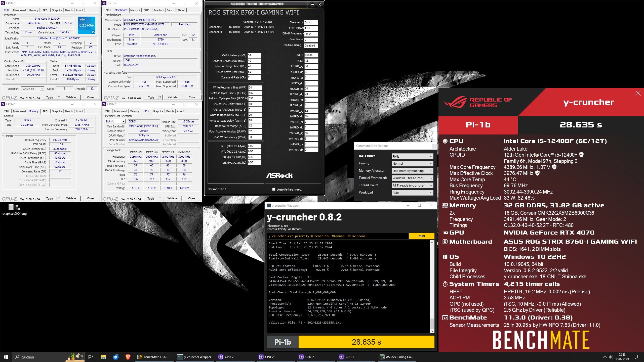Screen dimensions: 644x362
Task: Click the y-cruncher command line field
Action: (x=338, y=236)
